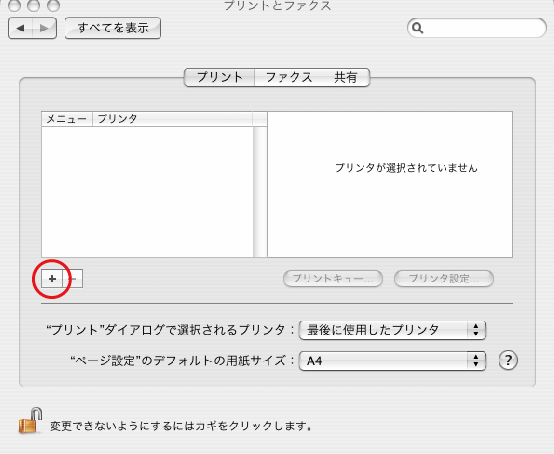The image size is (554, 454).
Task: Open the A4 paper size dropdown
Action: tap(392, 361)
